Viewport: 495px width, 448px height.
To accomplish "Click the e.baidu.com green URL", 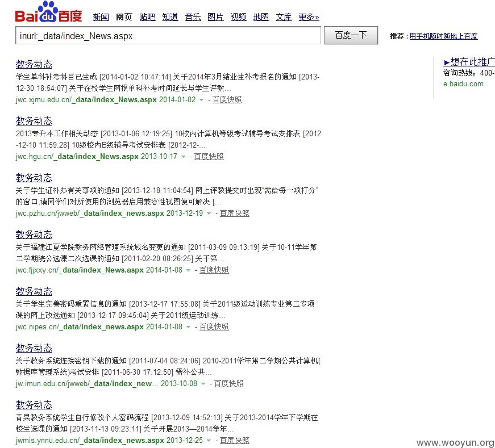I will coord(463,84).
